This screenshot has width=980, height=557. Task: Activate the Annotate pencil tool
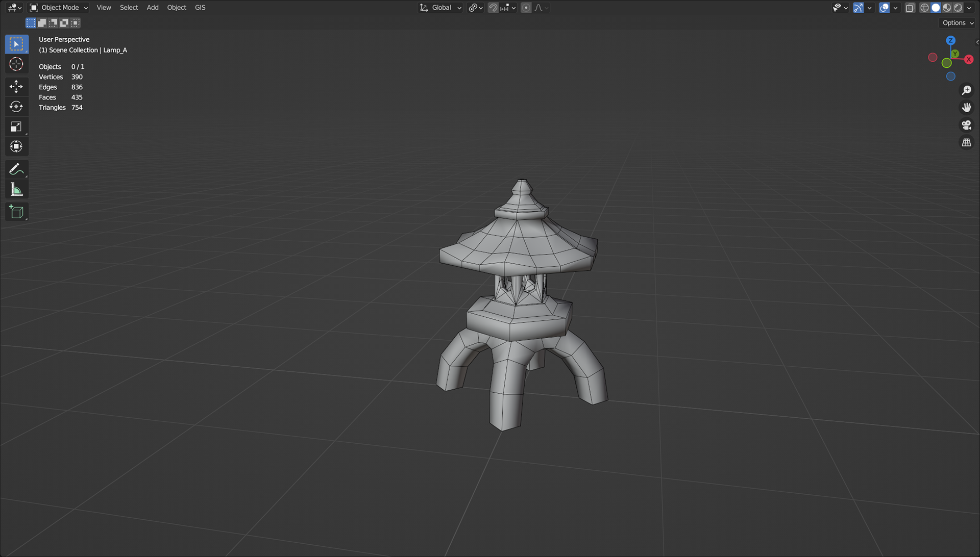pyautogui.click(x=16, y=169)
